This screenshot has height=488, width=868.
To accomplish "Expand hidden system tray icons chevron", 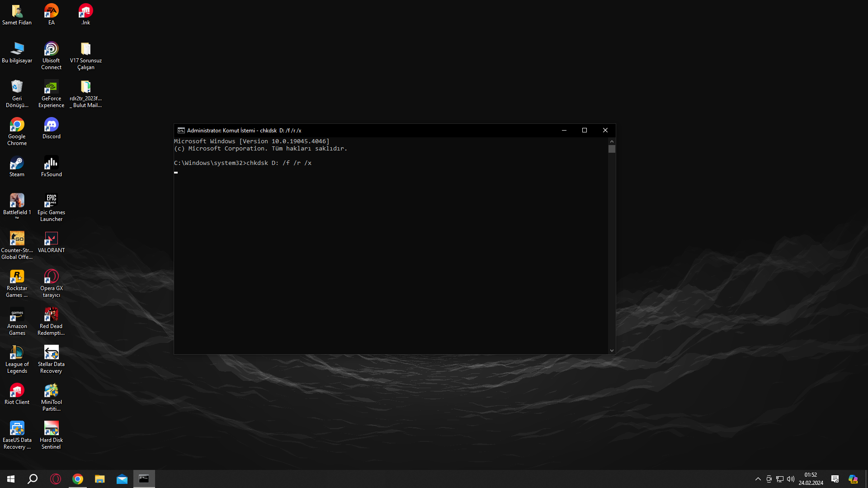I will pos(758,479).
